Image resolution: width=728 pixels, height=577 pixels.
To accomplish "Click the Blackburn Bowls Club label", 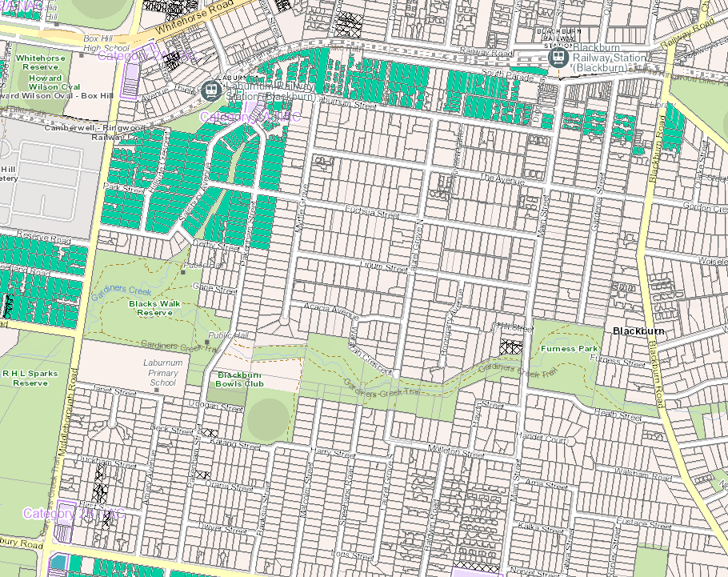I will (x=240, y=379).
